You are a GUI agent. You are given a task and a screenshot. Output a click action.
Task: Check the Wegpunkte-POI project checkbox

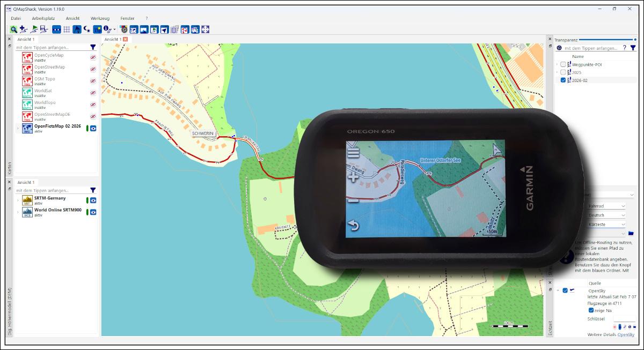[x=563, y=64]
